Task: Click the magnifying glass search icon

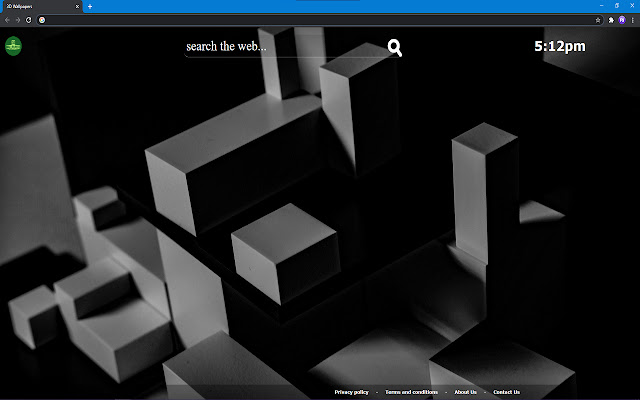Action: click(x=395, y=48)
